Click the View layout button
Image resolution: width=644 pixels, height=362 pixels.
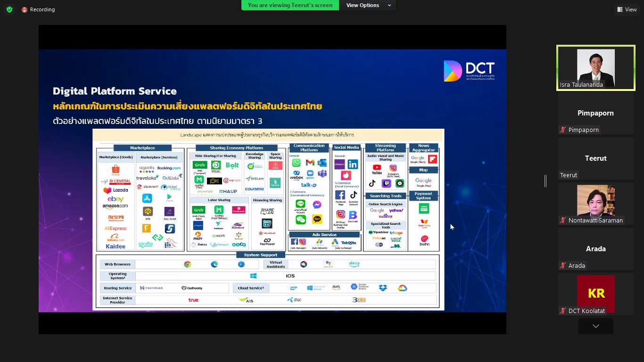pyautogui.click(x=627, y=9)
